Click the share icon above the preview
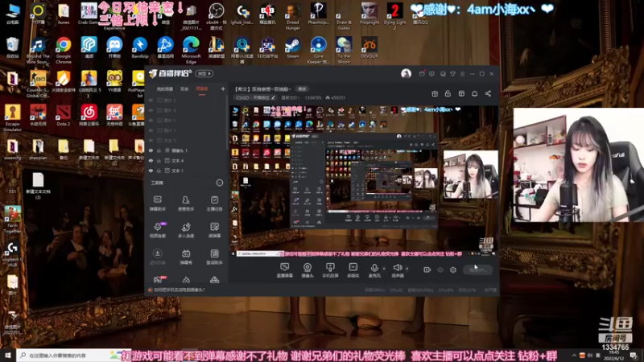The image size is (644, 362). tap(488, 93)
